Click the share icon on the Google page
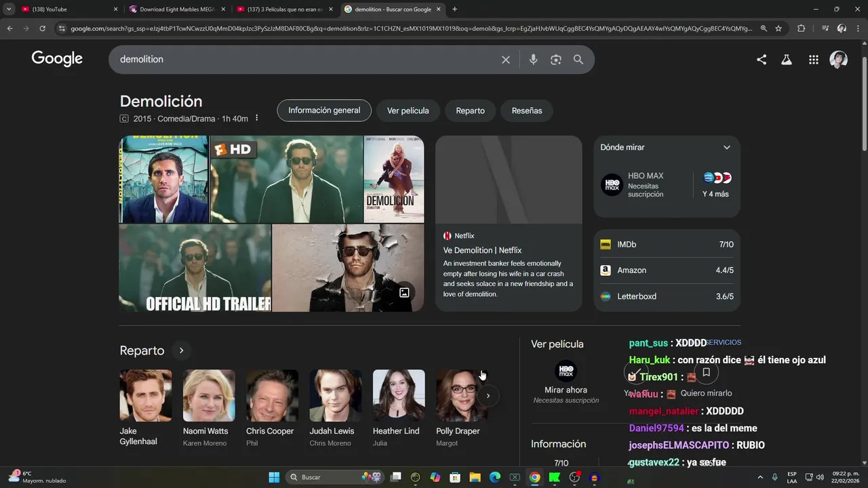This screenshot has height=488, width=868. click(762, 60)
